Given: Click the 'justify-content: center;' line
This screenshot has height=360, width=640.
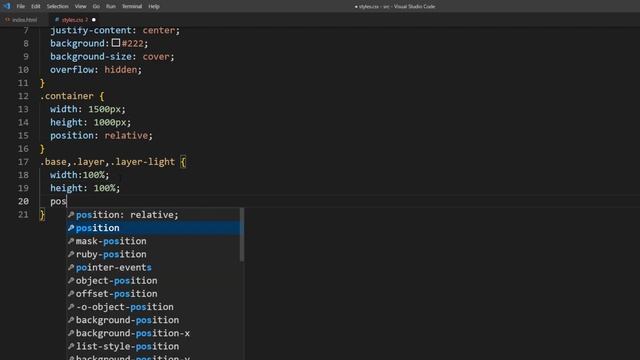Looking at the screenshot, I should [115, 30].
